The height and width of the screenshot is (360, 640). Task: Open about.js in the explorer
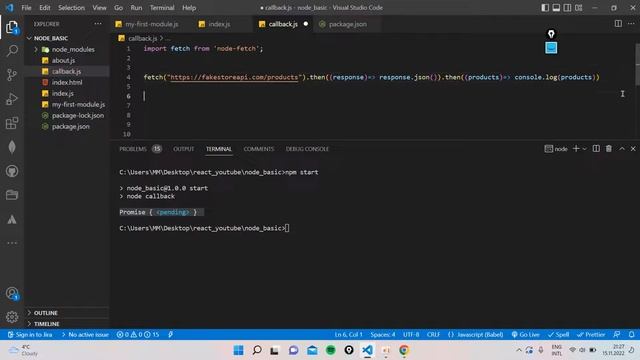pos(67,60)
